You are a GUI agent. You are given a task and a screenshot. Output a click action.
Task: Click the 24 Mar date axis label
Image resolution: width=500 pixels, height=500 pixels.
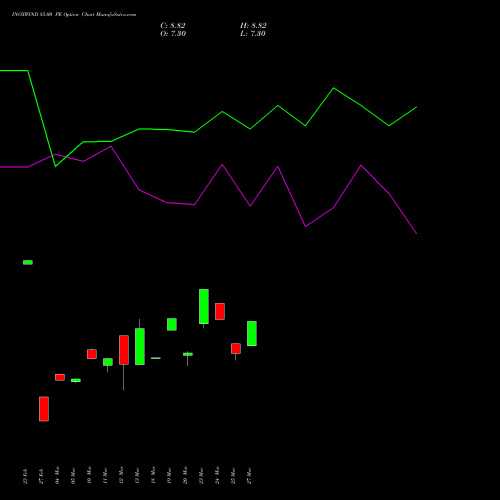point(217,475)
